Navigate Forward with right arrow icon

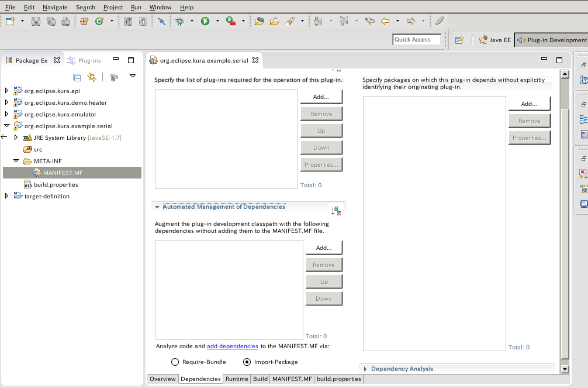411,21
